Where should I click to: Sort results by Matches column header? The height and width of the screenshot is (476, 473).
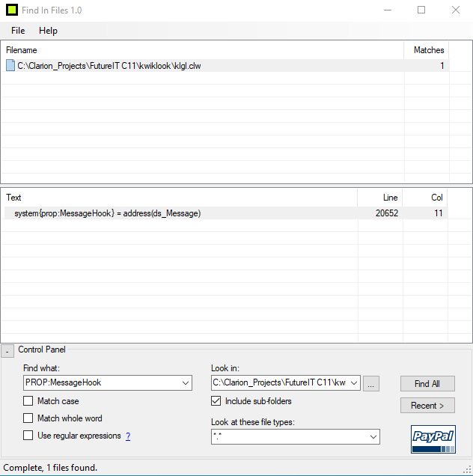[428, 50]
